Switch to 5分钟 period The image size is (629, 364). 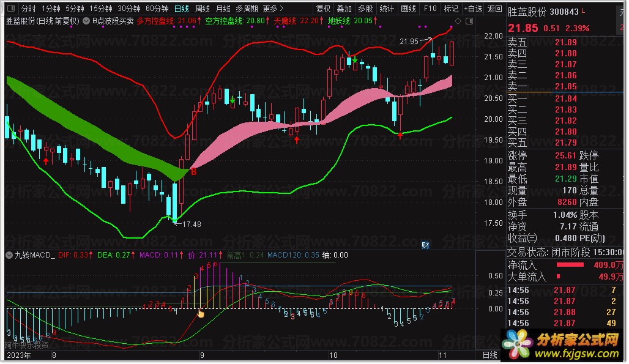75,9
